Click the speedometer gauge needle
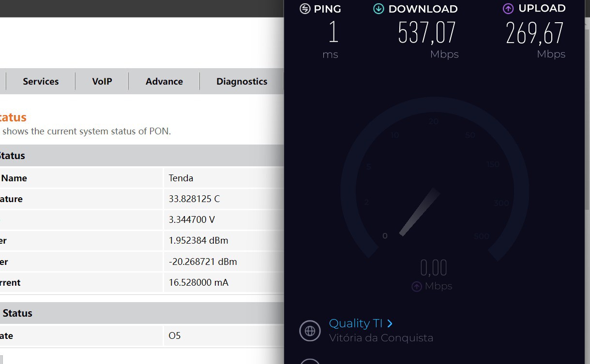This screenshot has width=590, height=364. pos(419,212)
